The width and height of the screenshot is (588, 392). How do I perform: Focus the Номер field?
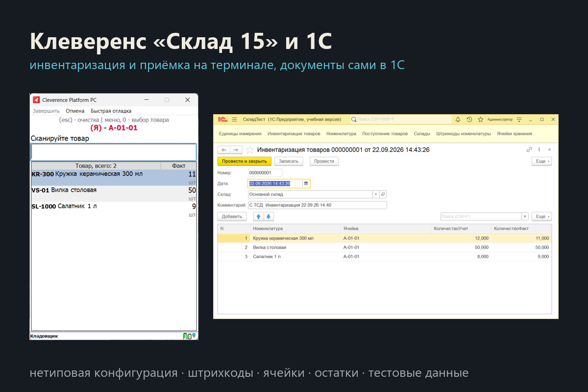pos(265,173)
